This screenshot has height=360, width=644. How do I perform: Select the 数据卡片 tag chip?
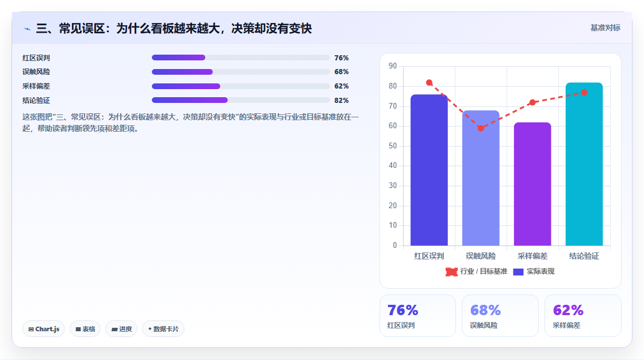pos(163,329)
